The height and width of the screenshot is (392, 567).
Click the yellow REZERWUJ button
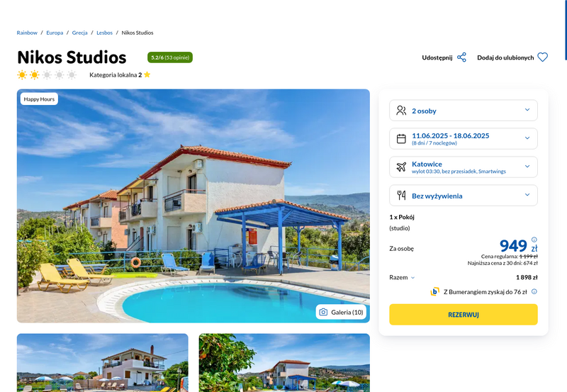coord(464,315)
